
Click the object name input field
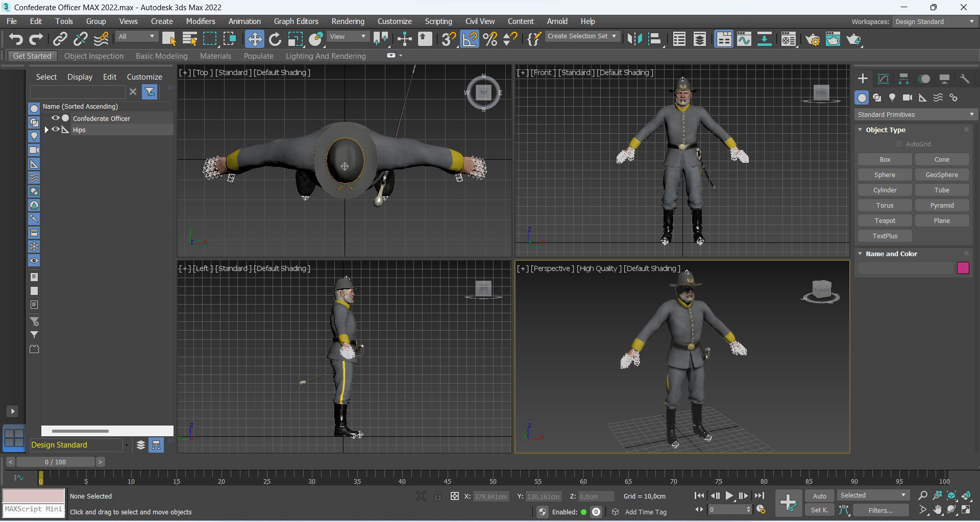905,268
